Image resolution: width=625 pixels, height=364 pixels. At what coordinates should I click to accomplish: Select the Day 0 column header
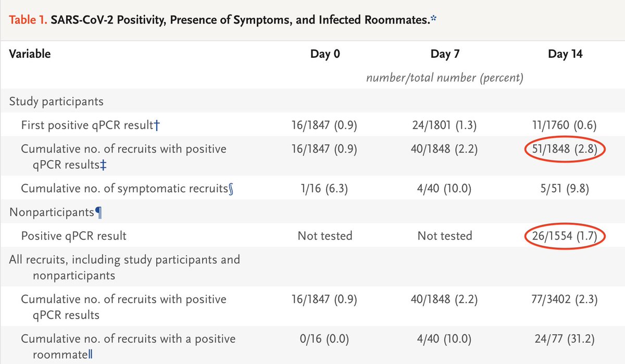click(325, 54)
